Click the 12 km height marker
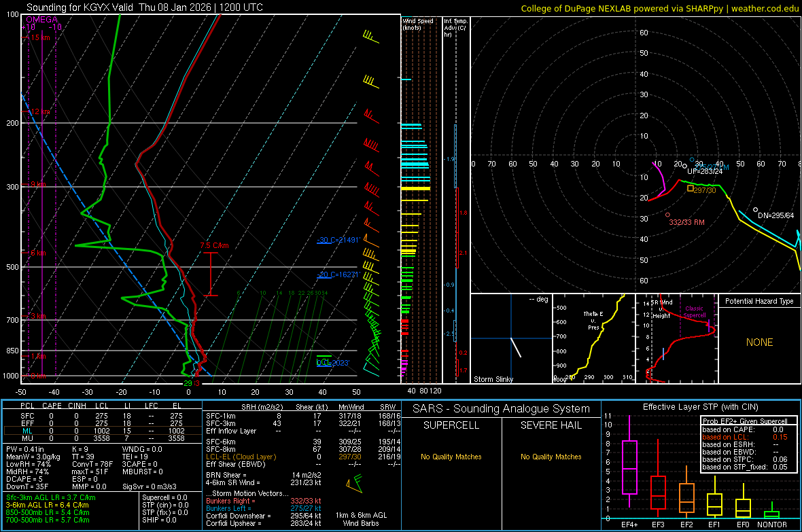This screenshot has width=802, height=532. (41, 111)
